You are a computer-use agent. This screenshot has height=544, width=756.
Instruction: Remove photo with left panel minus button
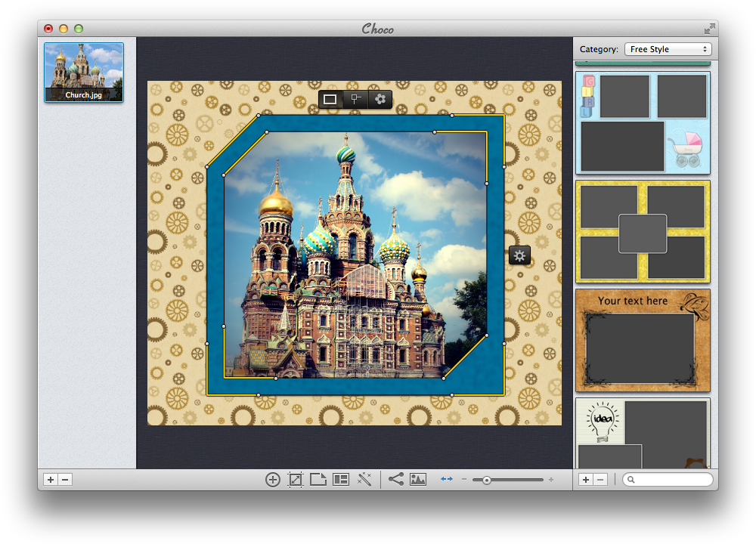65,479
